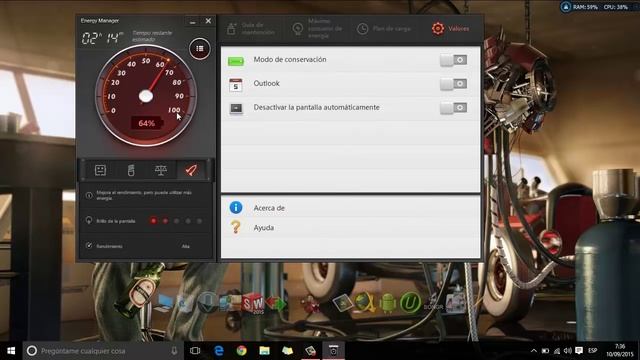Launch Google Chrome from the taskbar
The width and height of the screenshot is (640, 360).
pyautogui.click(x=242, y=351)
